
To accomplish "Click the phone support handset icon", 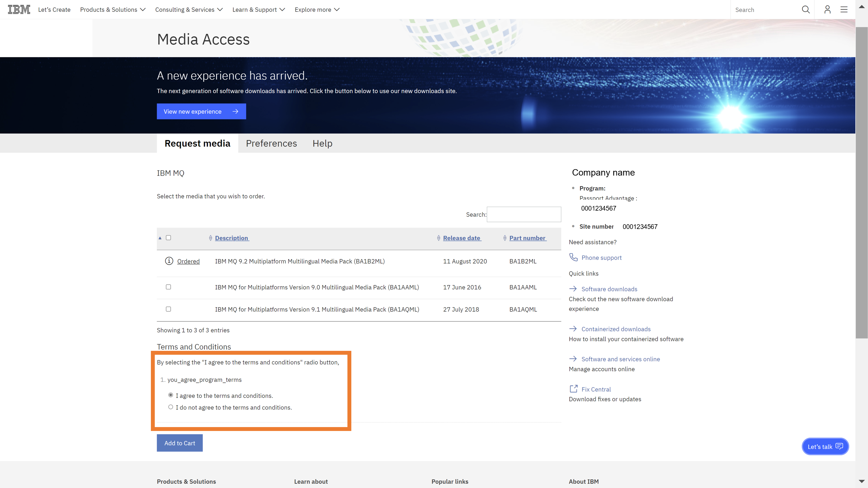I will click(573, 257).
